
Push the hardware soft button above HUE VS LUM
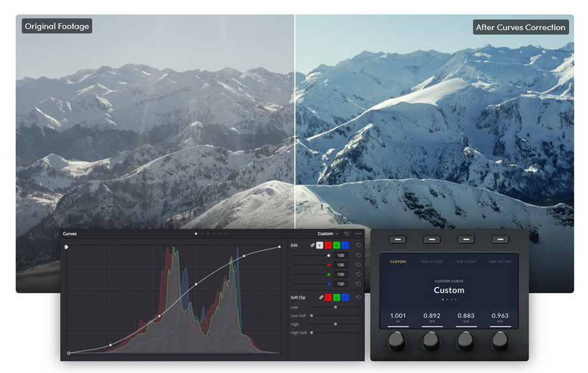pyautogui.click(x=500, y=239)
